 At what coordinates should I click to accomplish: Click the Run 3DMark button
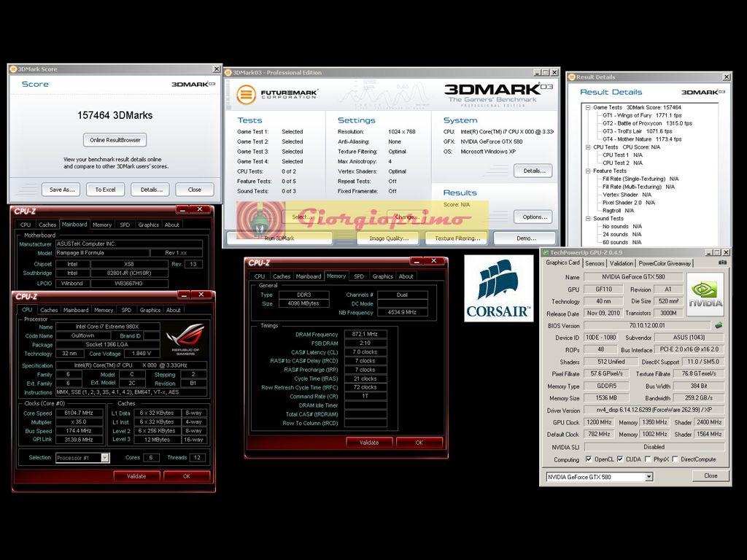click(x=279, y=238)
